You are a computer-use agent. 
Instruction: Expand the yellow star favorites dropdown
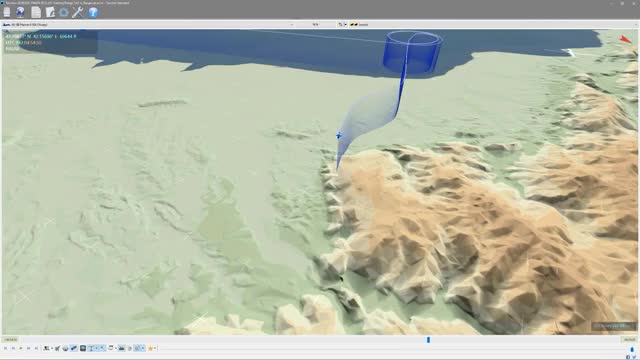[155, 348]
